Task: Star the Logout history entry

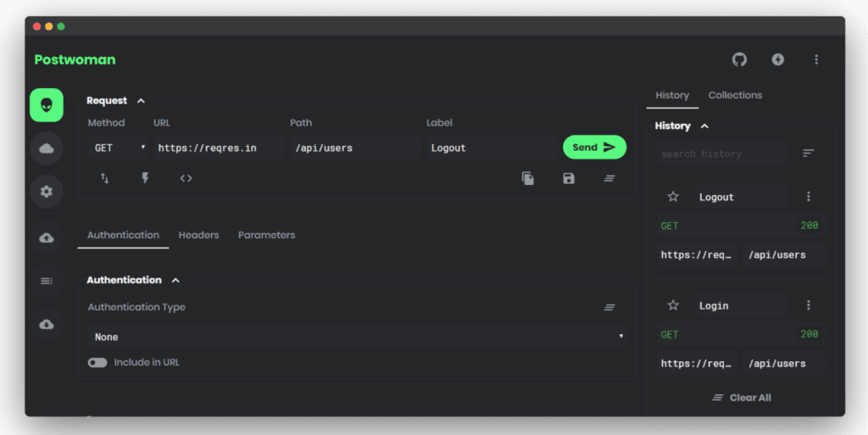Action: pos(672,197)
